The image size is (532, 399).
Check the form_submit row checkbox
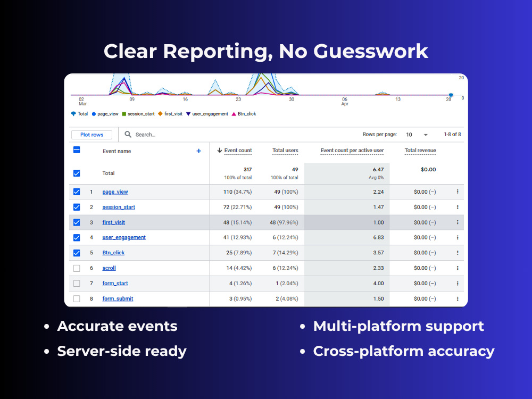(77, 298)
